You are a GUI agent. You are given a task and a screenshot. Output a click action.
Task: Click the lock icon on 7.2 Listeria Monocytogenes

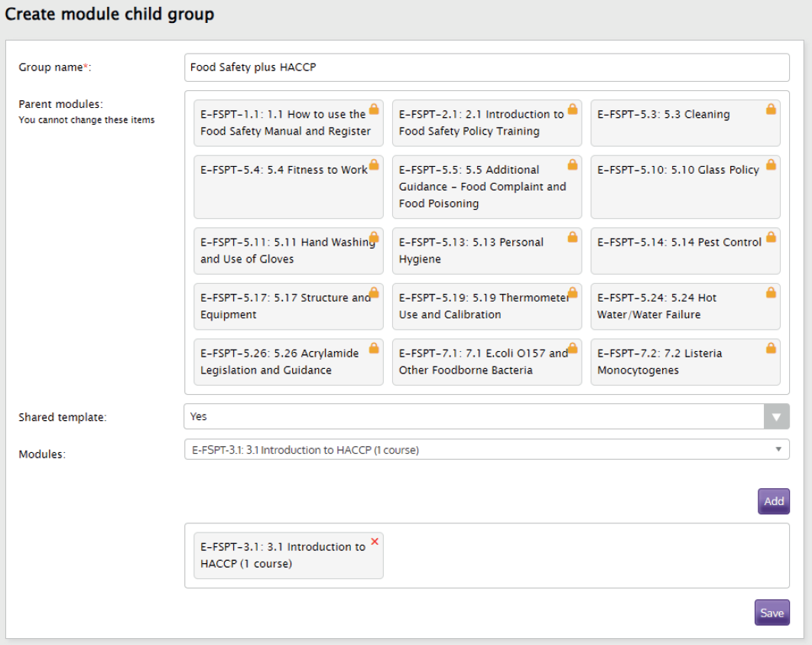771,348
